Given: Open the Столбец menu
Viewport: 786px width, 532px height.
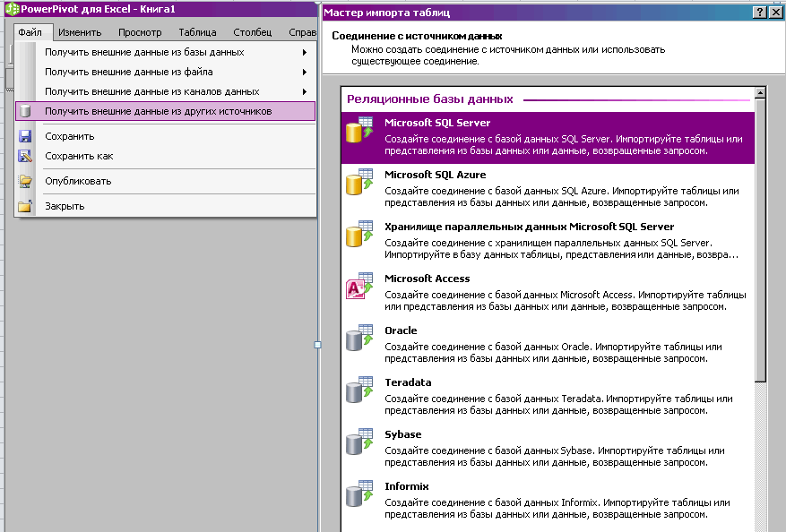Looking at the screenshot, I should click(x=252, y=32).
